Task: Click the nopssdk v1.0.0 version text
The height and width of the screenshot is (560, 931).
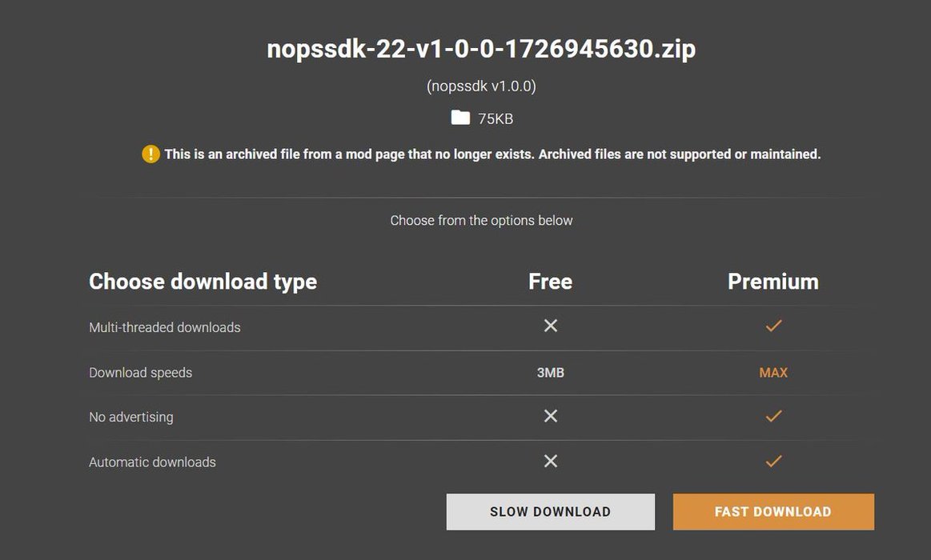Action: [482, 86]
